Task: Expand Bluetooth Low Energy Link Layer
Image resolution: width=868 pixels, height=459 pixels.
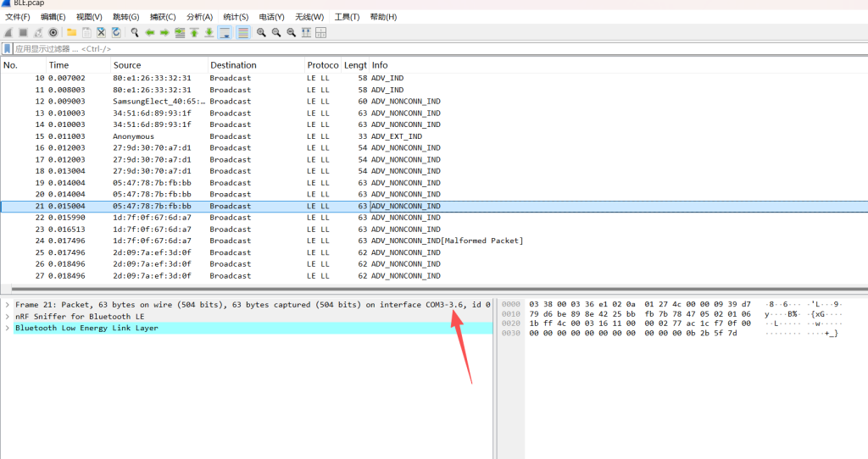Action: (8, 328)
